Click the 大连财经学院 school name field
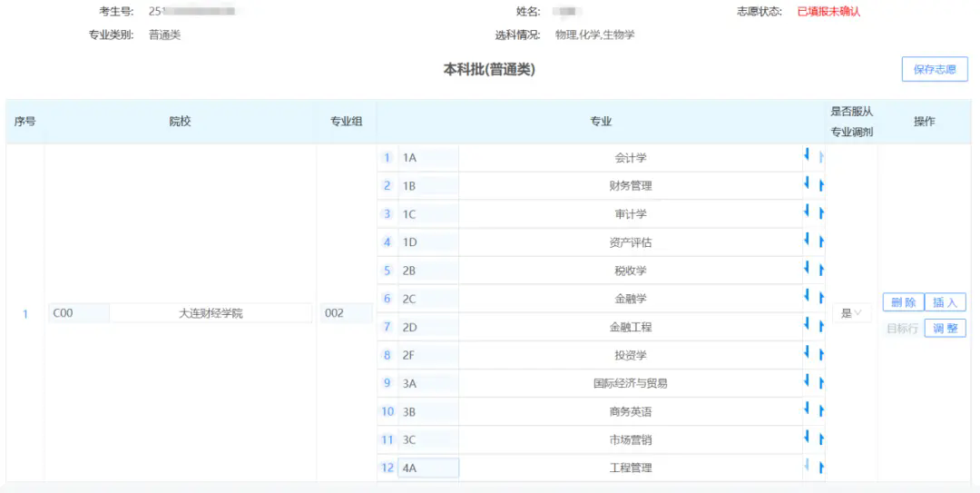Viewport: 980px width, 493px height. pyautogui.click(x=211, y=313)
